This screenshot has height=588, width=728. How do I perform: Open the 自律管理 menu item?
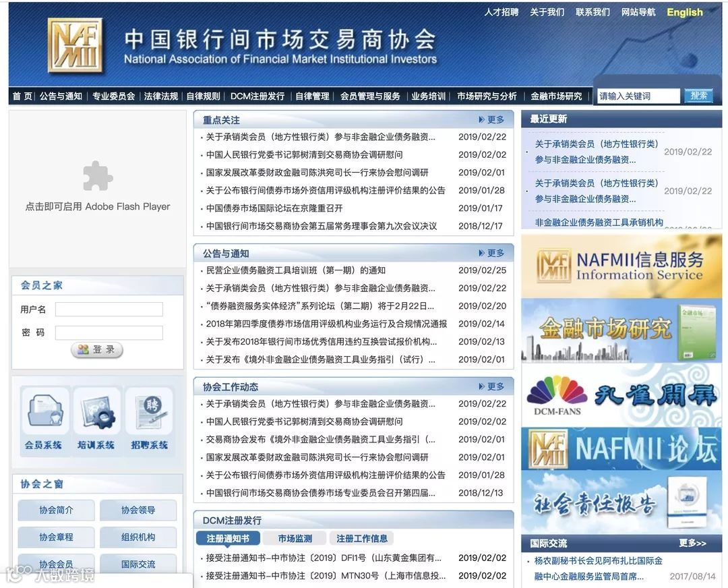(312, 96)
